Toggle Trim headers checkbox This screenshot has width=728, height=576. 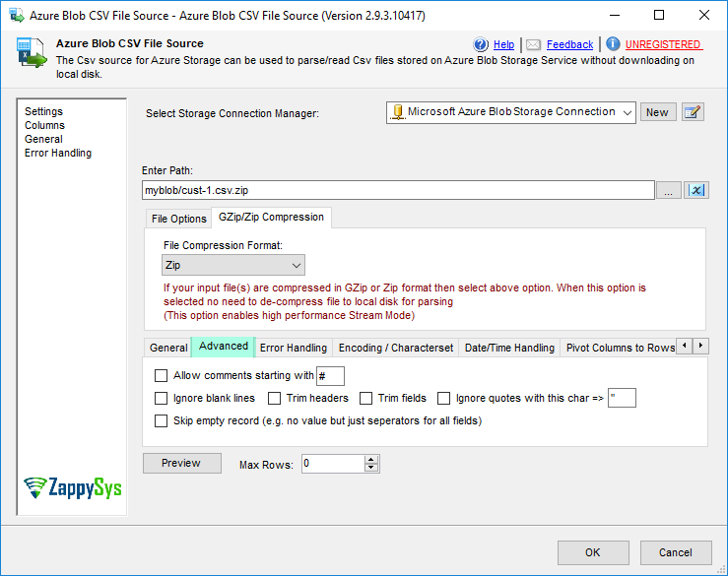click(275, 398)
